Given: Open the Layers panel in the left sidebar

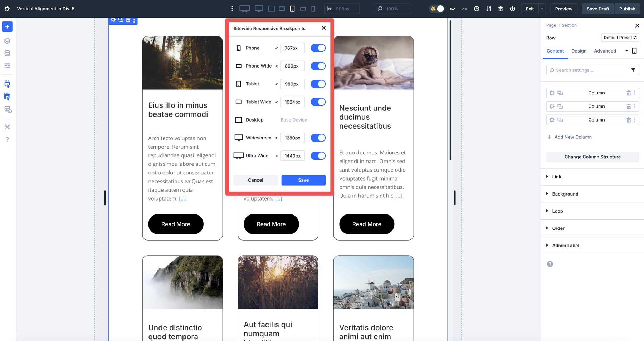Looking at the screenshot, I should pos(7,40).
